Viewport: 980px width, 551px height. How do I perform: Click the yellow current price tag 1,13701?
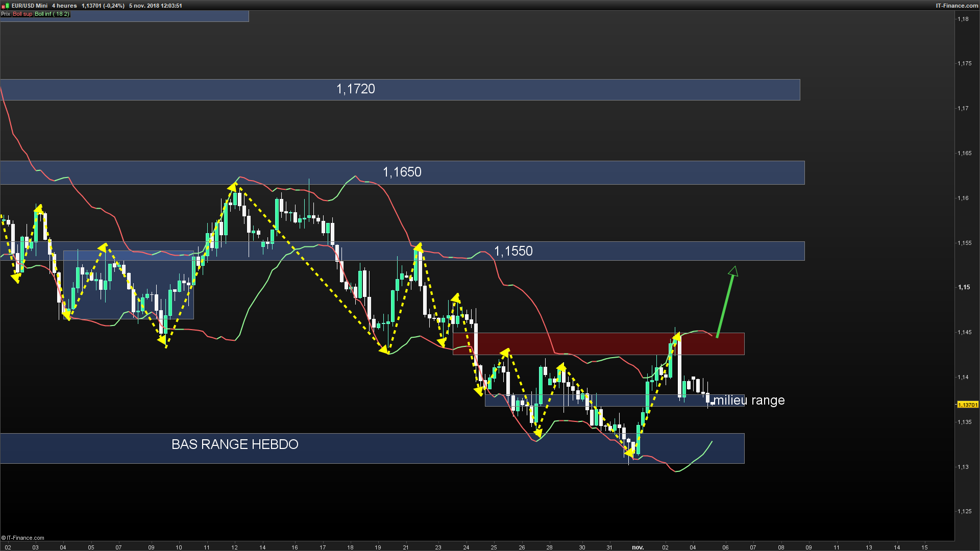(968, 405)
